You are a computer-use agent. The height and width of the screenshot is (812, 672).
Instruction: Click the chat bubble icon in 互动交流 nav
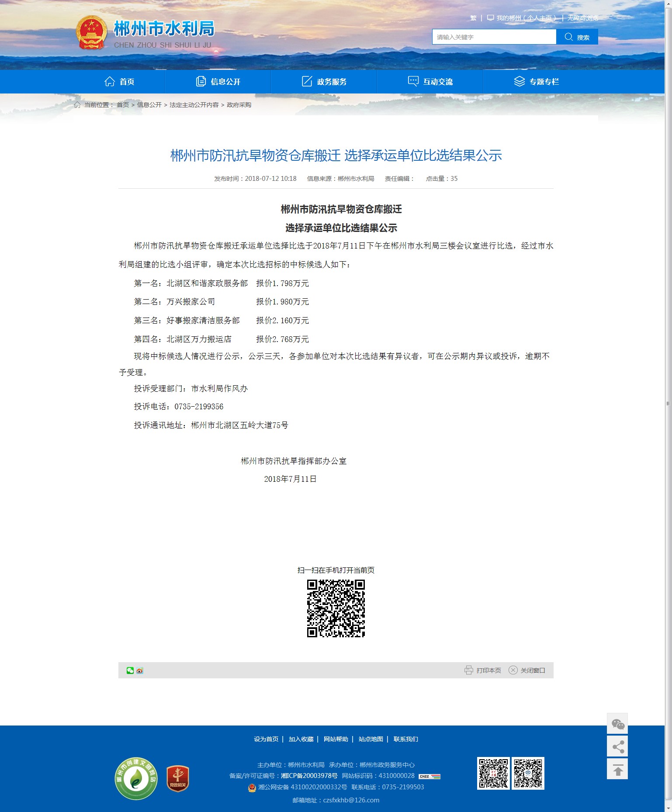point(413,81)
